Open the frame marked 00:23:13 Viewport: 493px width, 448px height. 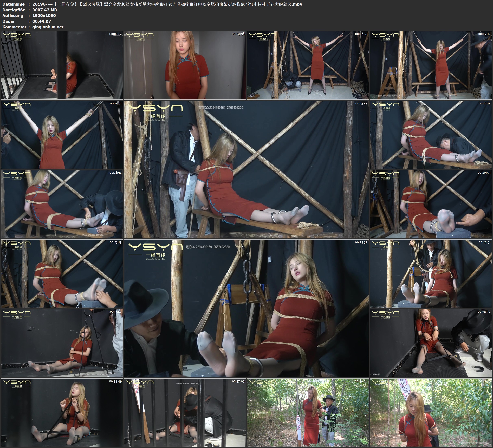click(62, 273)
